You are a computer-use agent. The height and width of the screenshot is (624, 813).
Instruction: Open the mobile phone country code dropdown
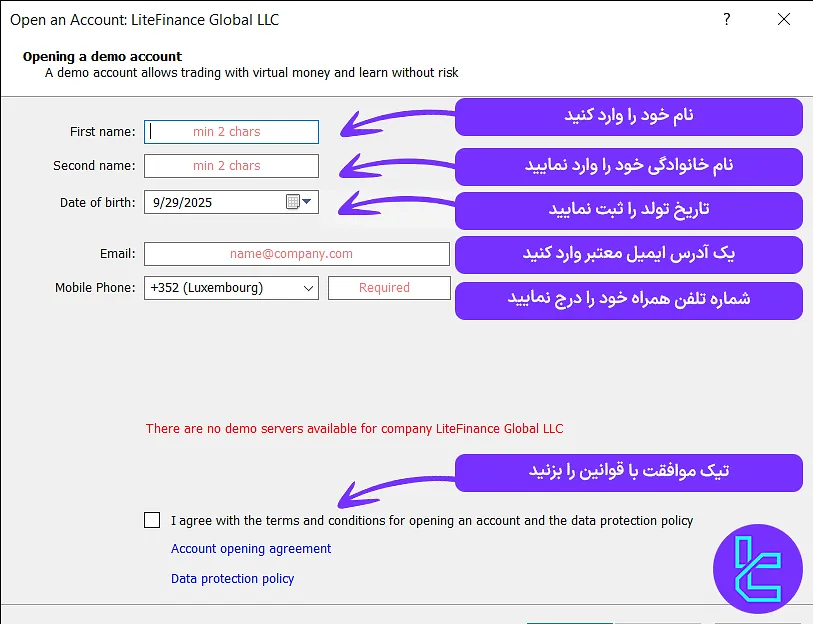307,288
